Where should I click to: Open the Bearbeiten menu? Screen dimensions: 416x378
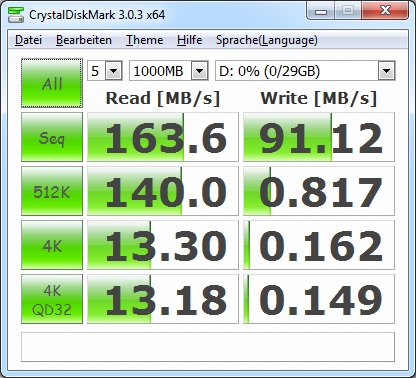[84, 40]
